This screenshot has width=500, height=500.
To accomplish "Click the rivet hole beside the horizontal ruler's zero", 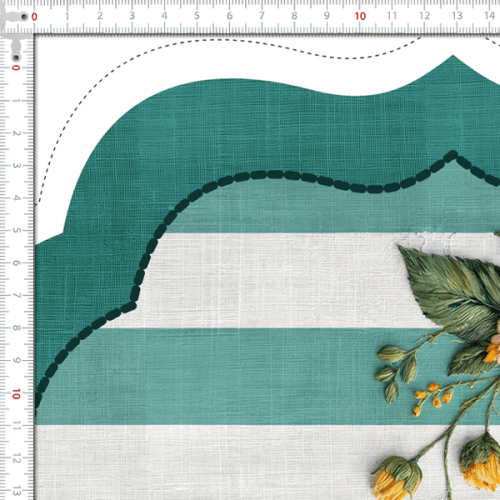I will pos(24,17).
